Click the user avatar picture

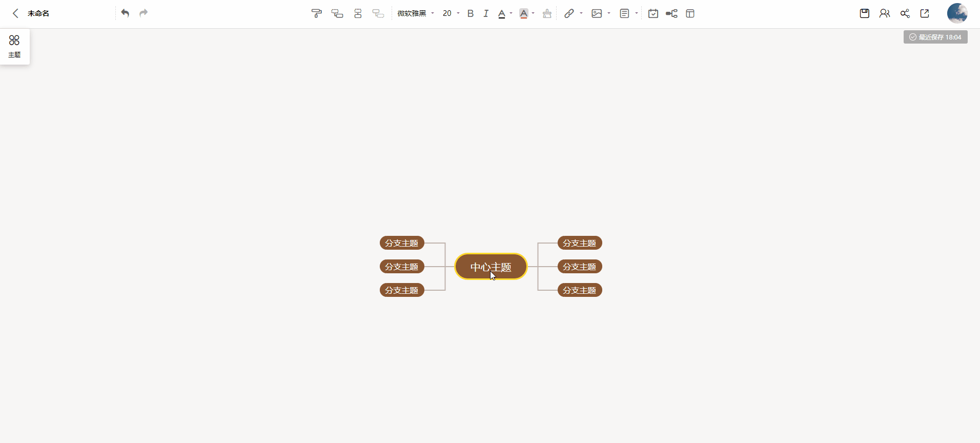[957, 13]
